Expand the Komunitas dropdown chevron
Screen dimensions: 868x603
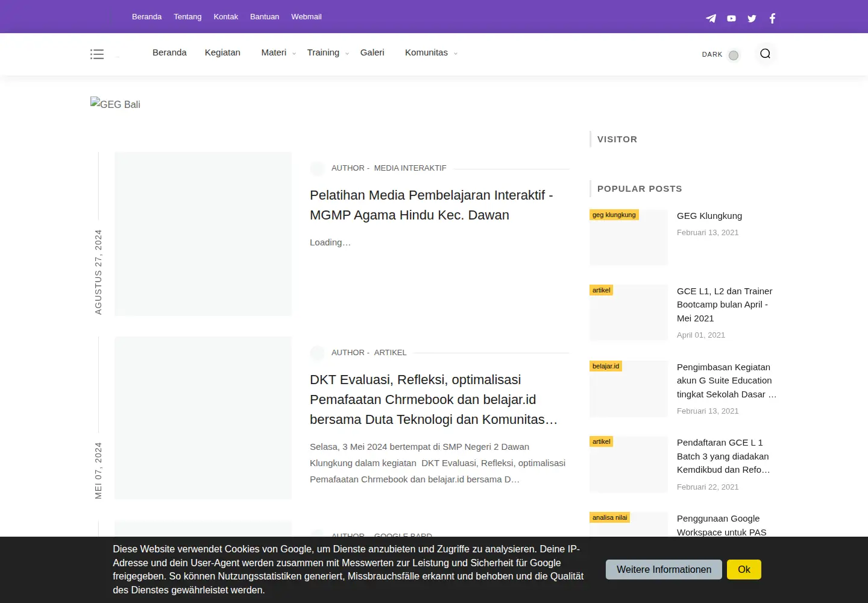(456, 54)
